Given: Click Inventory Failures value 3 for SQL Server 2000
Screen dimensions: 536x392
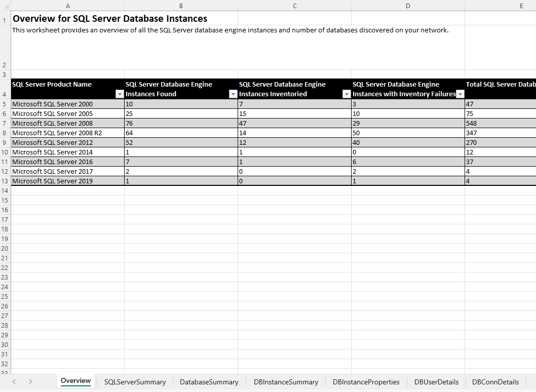Looking at the screenshot, I should [x=408, y=104].
